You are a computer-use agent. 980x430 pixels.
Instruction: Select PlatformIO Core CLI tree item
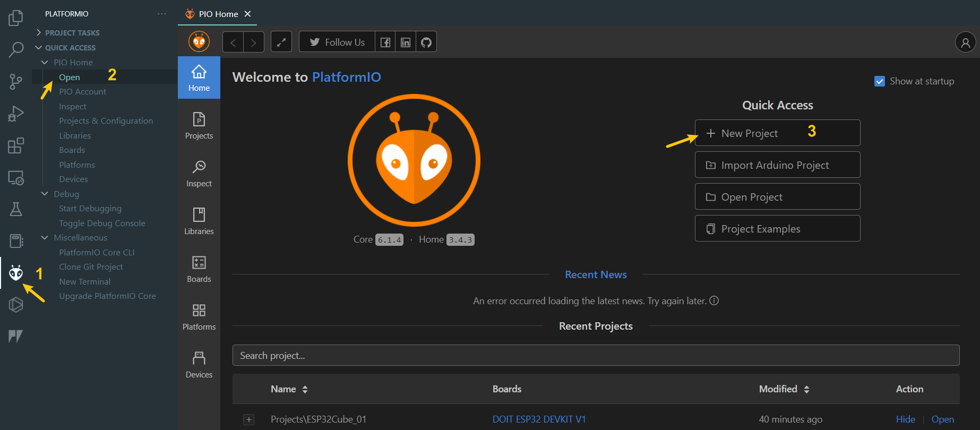point(97,252)
